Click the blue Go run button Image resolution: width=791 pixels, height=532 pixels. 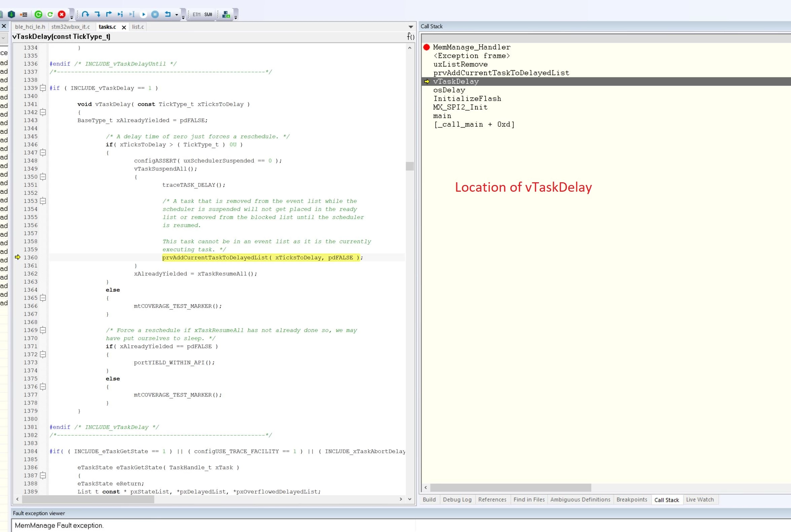144,14
